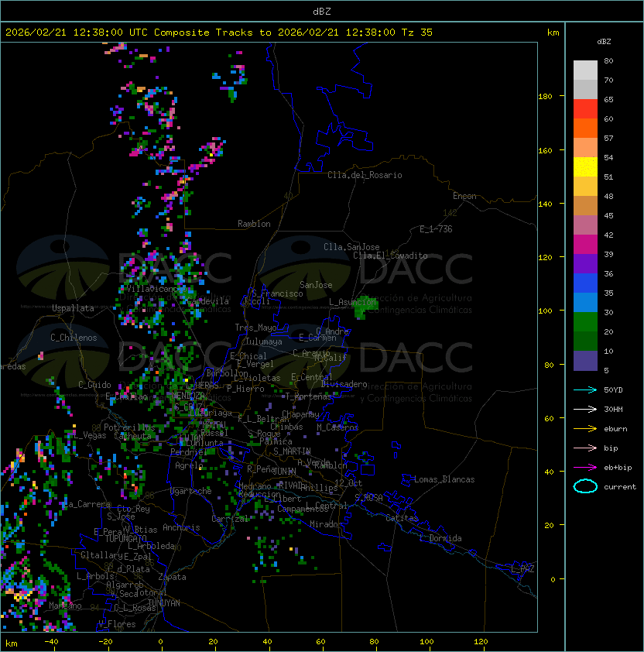Select the orange 60–57 dBZ legend swatch
The width and height of the screenshot is (644, 652).
[x=585, y=129]
